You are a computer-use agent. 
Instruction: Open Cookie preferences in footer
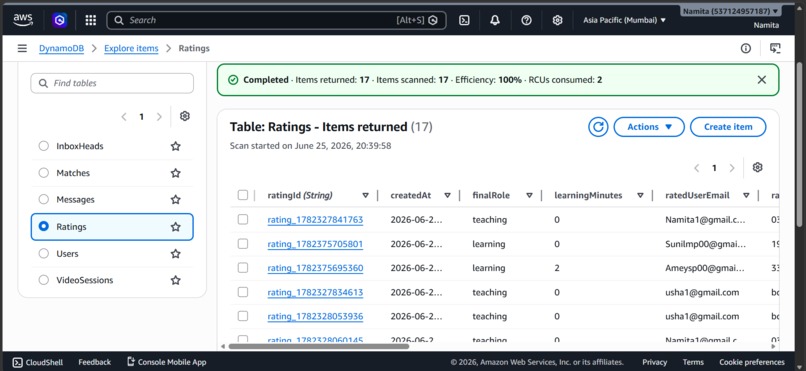(752, 362)
